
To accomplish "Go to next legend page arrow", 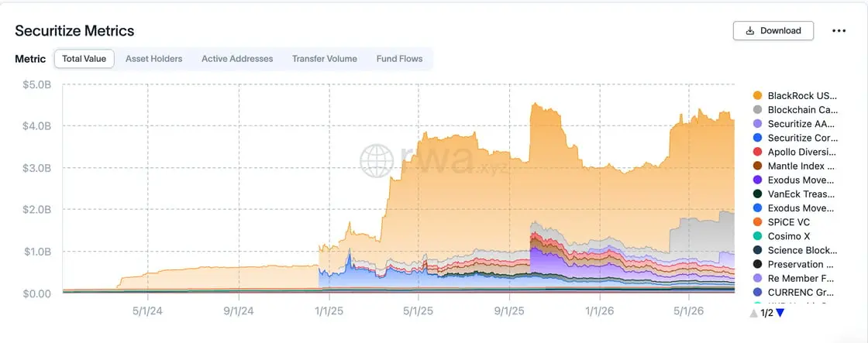I will pos(780,313).
